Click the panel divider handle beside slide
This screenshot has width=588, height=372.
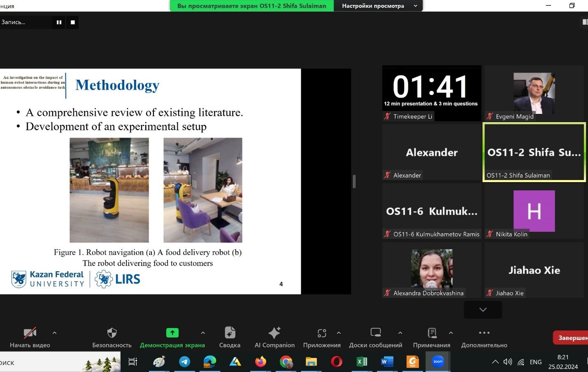(354, 181)
